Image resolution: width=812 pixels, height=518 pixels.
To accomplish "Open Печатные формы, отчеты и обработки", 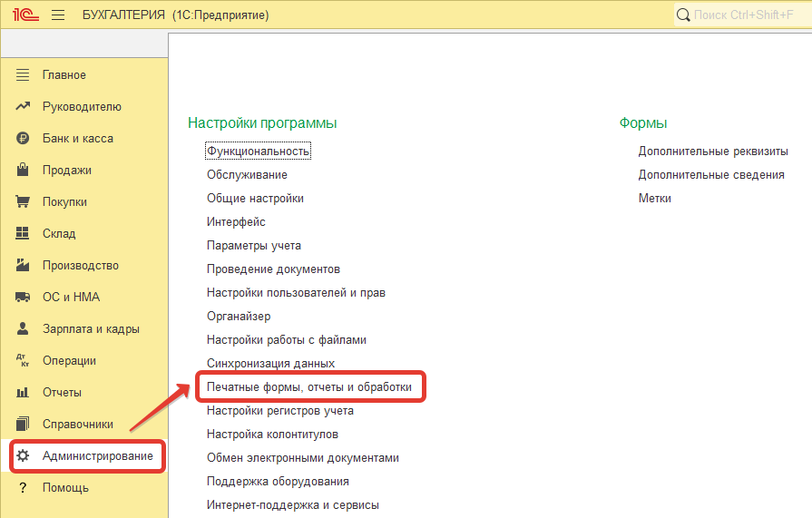I will [309, 386].
